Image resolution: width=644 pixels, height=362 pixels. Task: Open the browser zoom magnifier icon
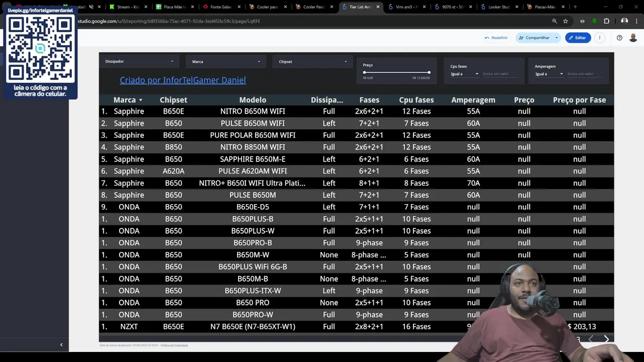tap(554, 21)
